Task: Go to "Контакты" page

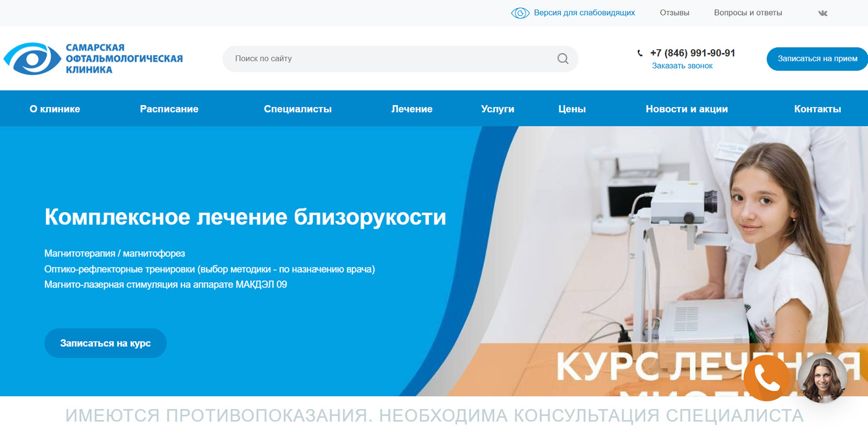Action: (x=817, y=109)
